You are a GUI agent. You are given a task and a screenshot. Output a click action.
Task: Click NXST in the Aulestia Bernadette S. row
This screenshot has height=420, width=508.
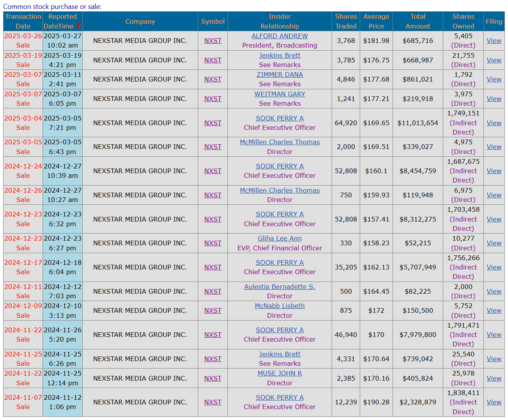point(213,291)
